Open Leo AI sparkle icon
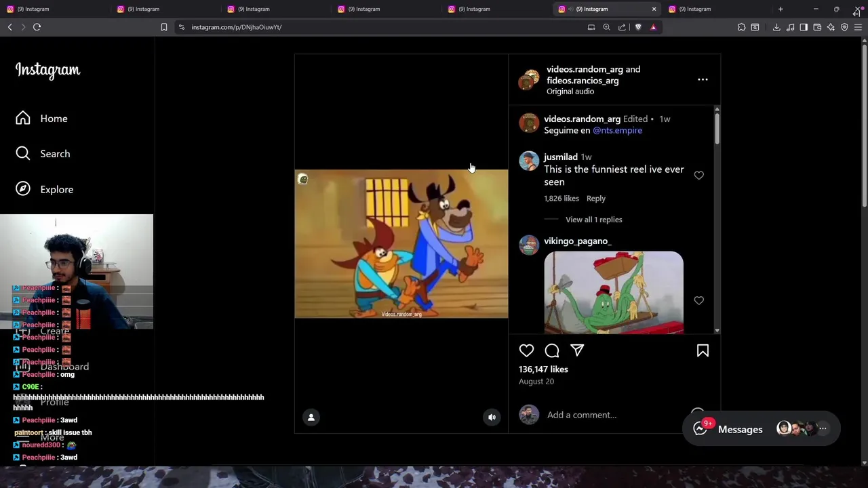 coord(831,27)
